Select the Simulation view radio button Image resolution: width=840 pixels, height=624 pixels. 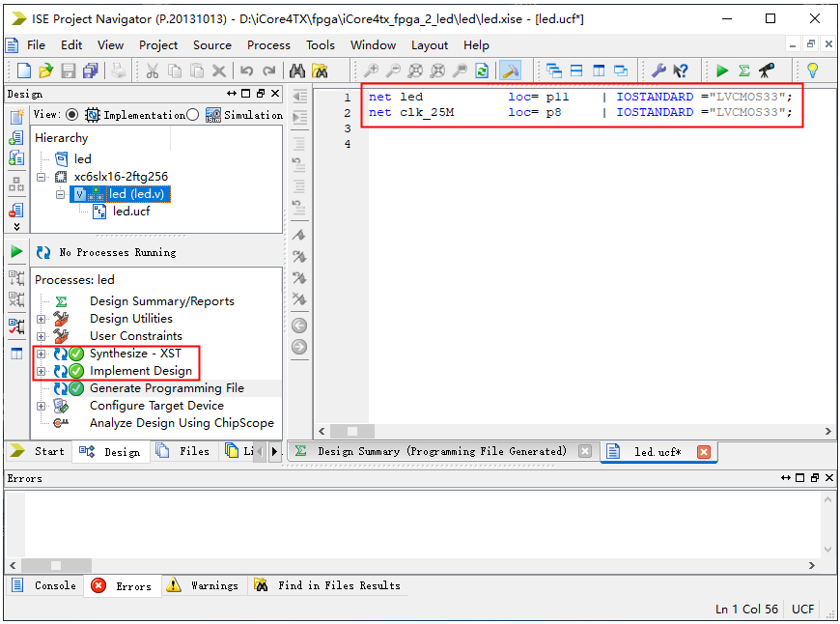[192, 115]
